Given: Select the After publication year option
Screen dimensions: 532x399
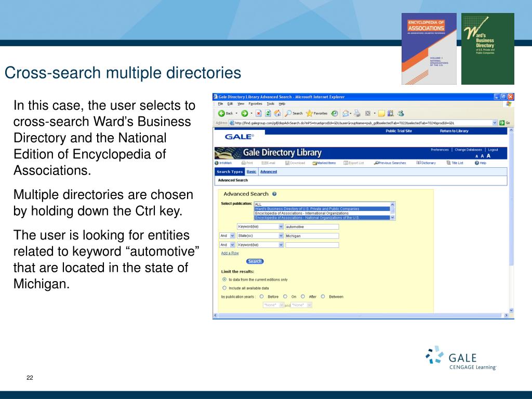Looking at the screenshot, I should (x=303, y=297).
